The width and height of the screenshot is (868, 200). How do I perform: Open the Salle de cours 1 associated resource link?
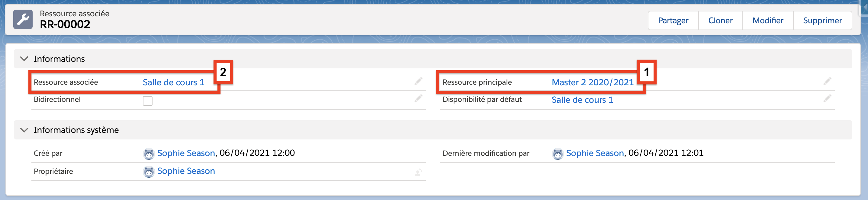point(173,82)
